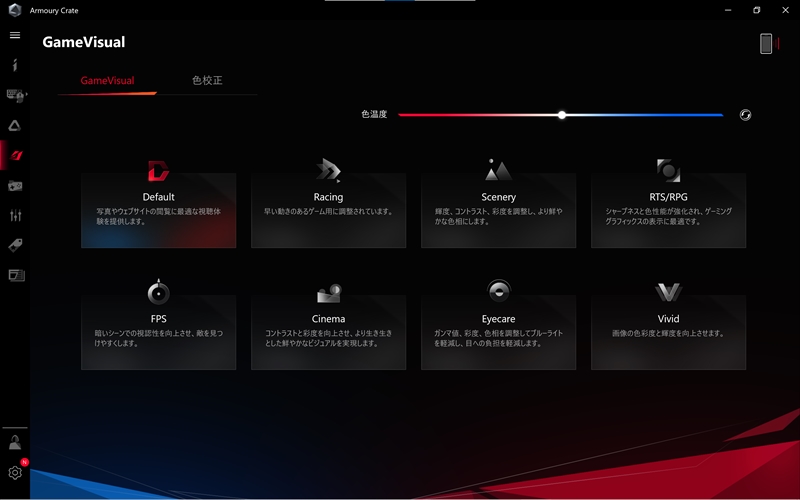Open the Devices keyboard sidebar icon
This screenshot has height=500, width=800.
(16, 95)
